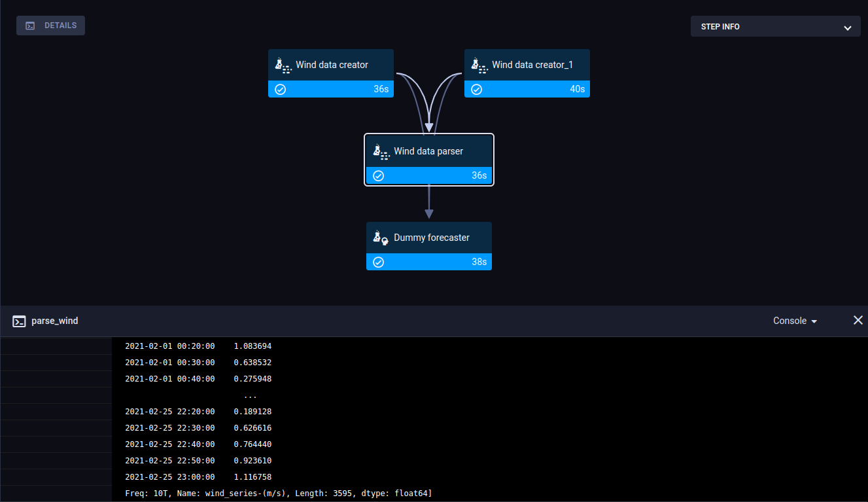Screen dimensions: 868x502
Task: Click the Wind data creator_1 node icon
Action: coord(479,65)
